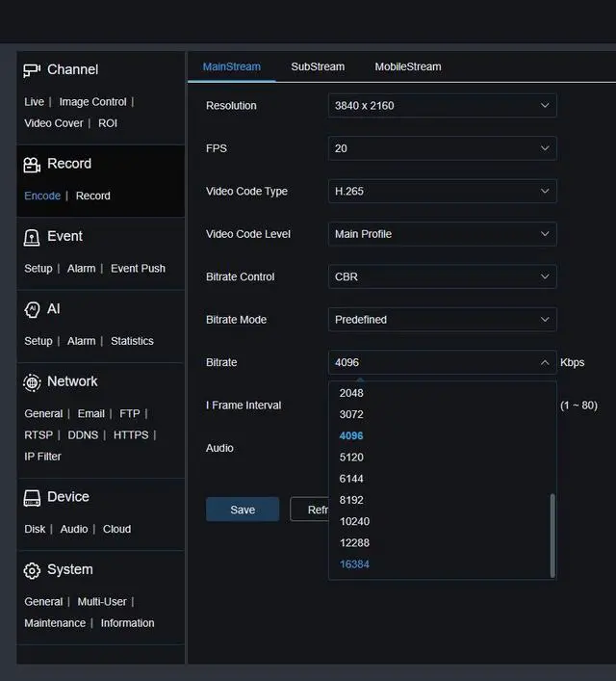Switch to the SubStream tab
Image resolution: width=616 pixels, height=681 pixels.
pos(318,66)
